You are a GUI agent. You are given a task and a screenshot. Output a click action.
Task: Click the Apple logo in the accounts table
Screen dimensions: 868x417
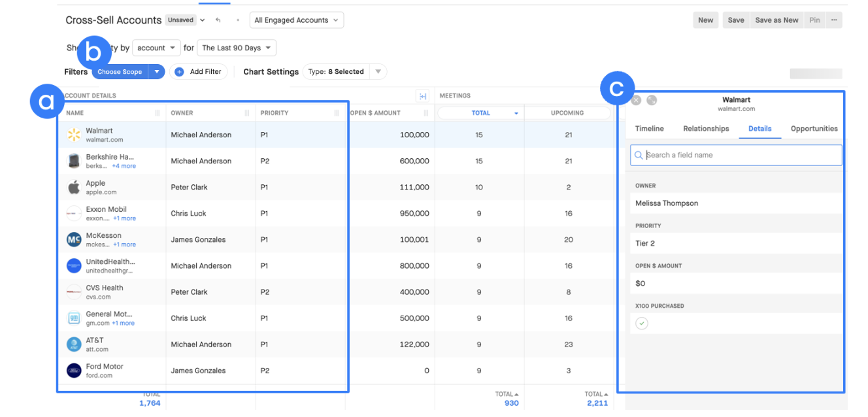click(74, 188)
